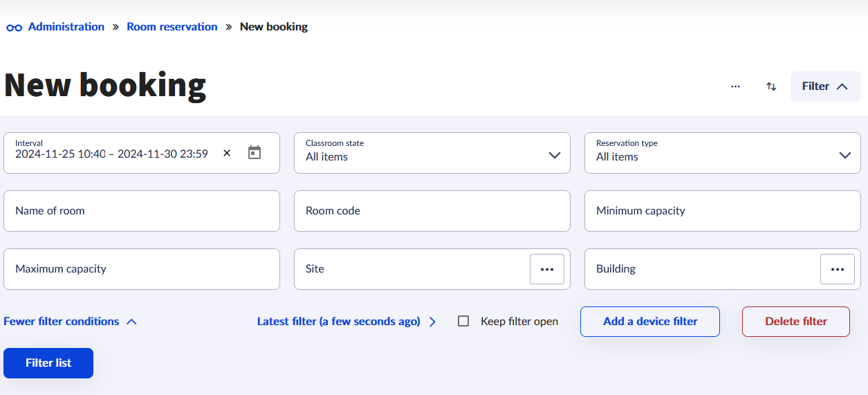The image size is (868, 395).
Task: Click the Minimum capacity input
Action: pos(722,211)
